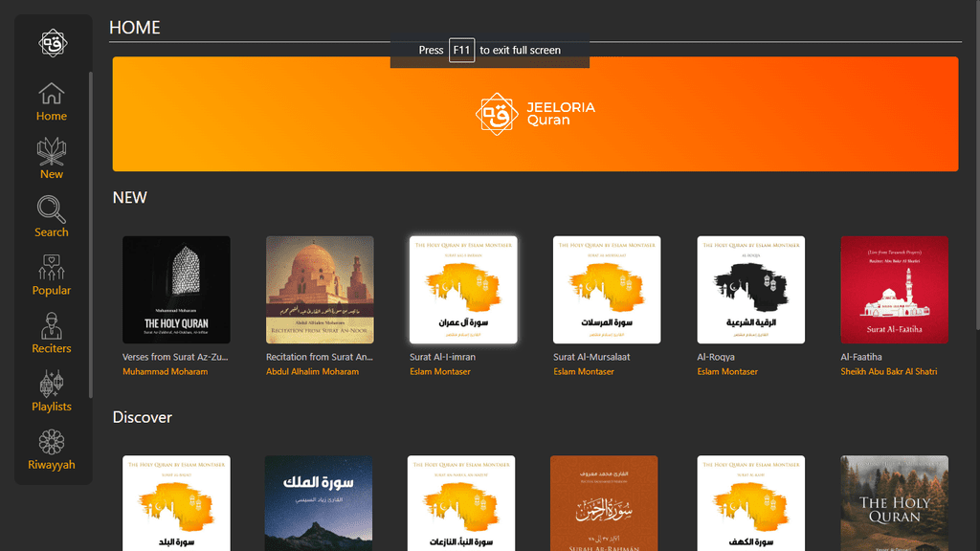Open the red Surat Al-Faatiha cover
Viewport: 980px width, 551px height.
pos(895,290)
